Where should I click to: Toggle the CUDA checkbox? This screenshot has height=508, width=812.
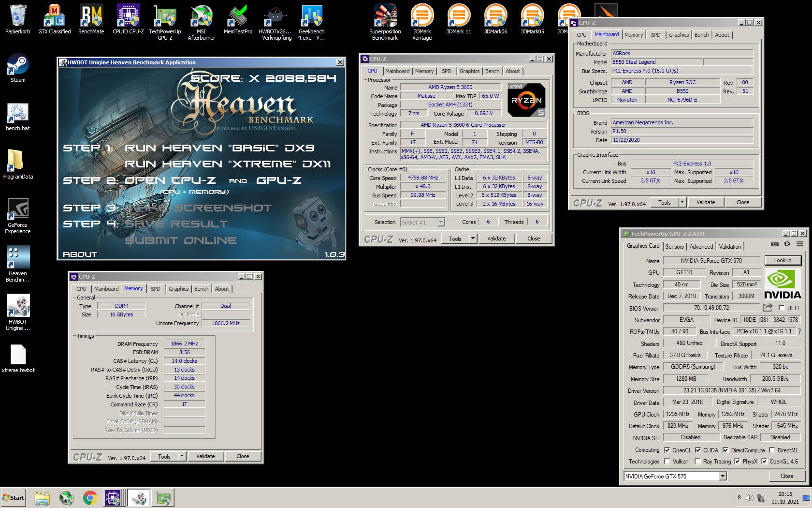point(698,450)
